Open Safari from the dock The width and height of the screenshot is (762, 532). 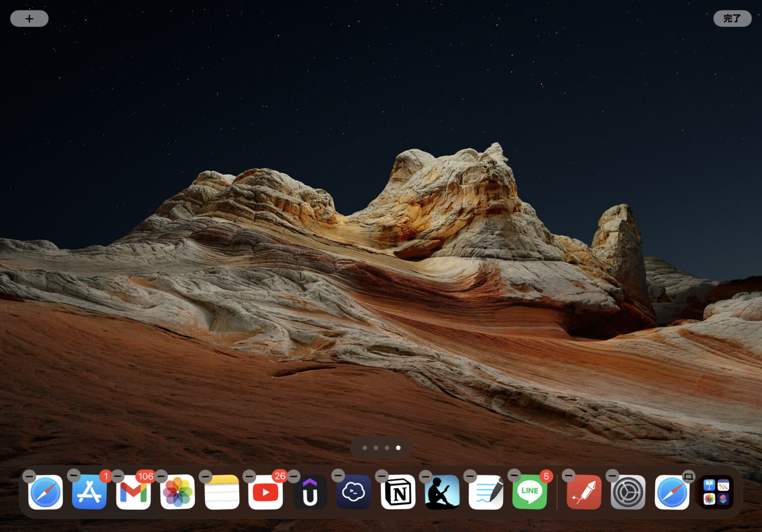pyautogui.click(x=46, y=492)
